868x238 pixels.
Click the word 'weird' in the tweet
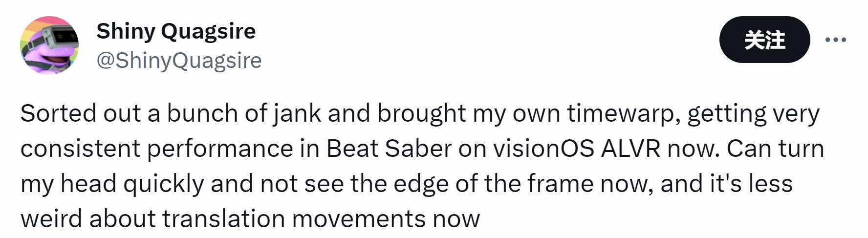(51, 218)
